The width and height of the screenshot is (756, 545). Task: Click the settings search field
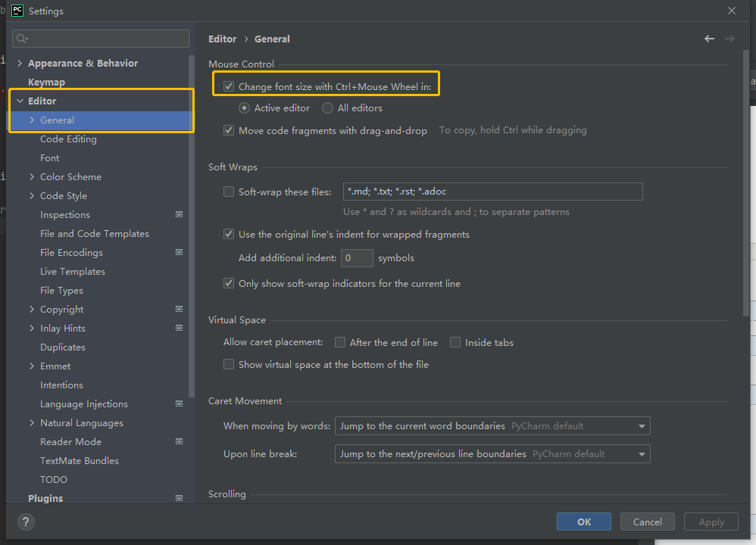point(101,39)
